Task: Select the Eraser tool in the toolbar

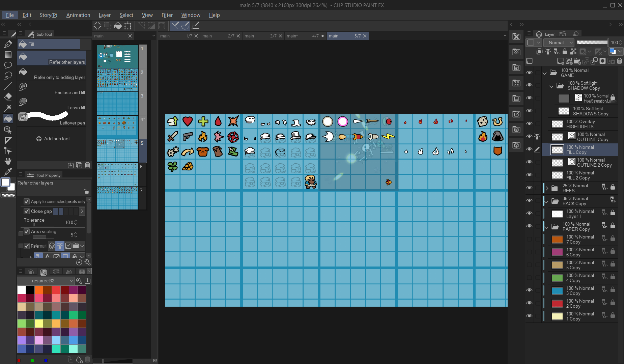Action: point(8,97)
